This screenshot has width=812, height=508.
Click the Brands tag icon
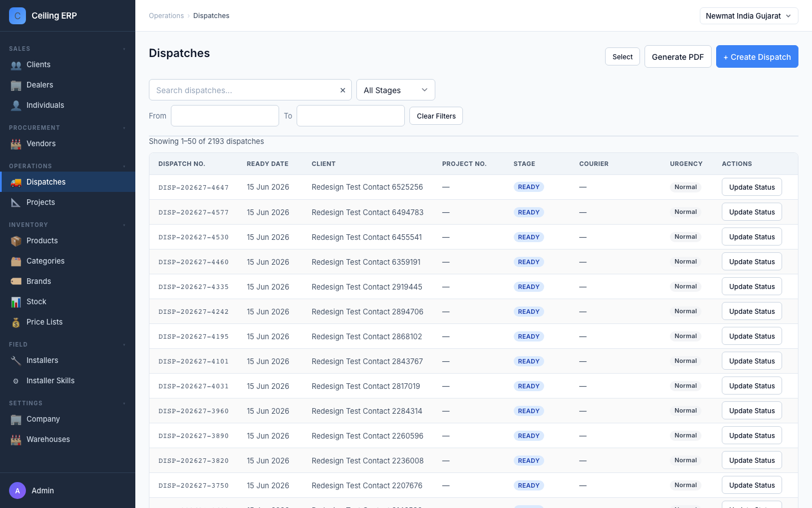[16, 282]
